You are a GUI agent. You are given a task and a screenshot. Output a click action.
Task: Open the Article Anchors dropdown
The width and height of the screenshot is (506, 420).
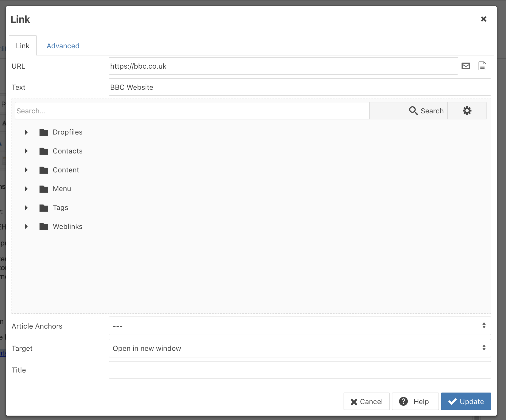(300, 326)
